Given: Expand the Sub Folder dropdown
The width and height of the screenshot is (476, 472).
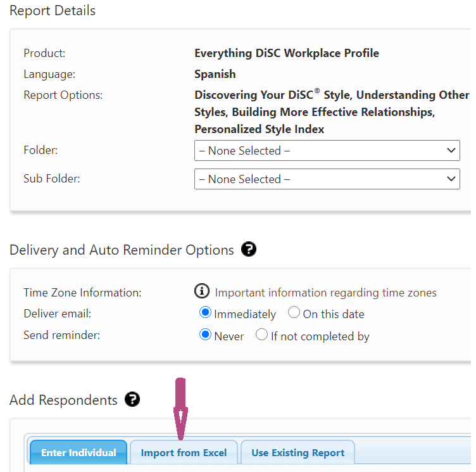Looking at the screenshot, I should [327, 179].
